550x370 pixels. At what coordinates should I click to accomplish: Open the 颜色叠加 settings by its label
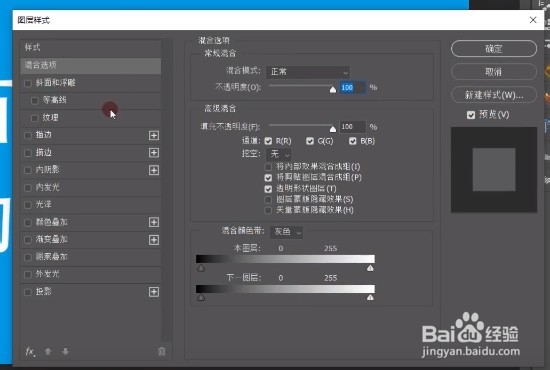point(51,222)
